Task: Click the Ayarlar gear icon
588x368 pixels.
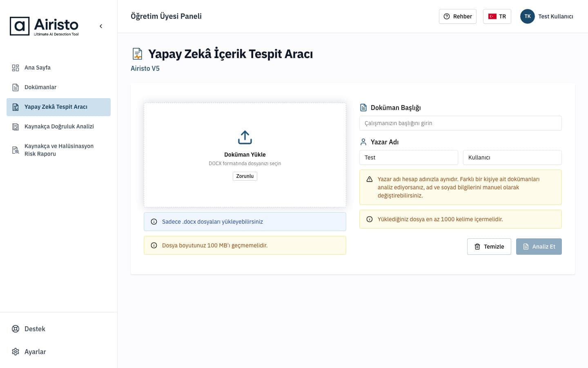Action: point(16,352)
